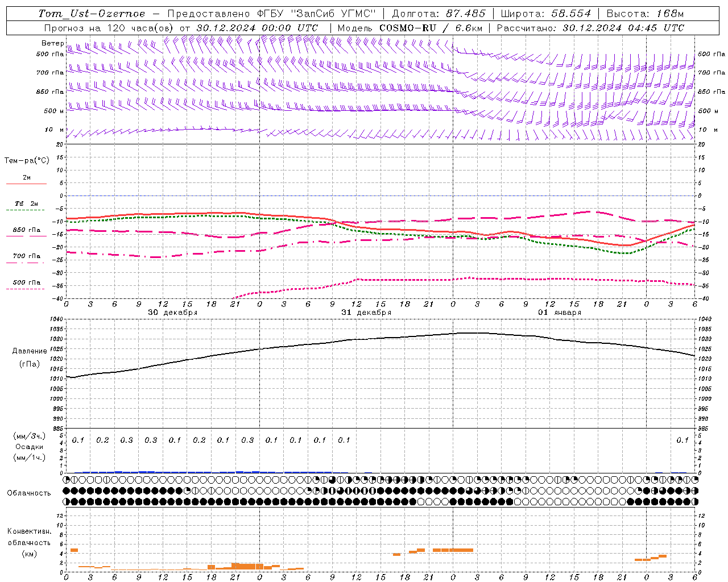Click the solid line sample under 2м legend
The image size is (728, 582).
click(x=26, y=184)
